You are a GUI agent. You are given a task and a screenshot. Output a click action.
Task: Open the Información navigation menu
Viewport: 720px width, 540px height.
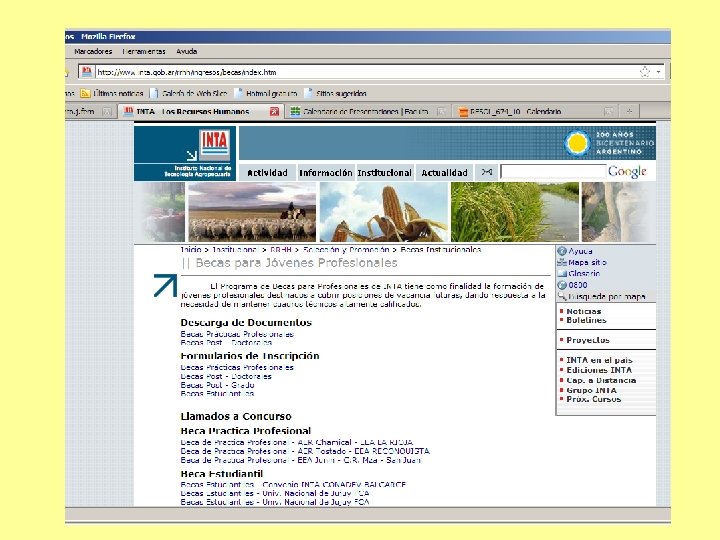(x=326, y=173)
